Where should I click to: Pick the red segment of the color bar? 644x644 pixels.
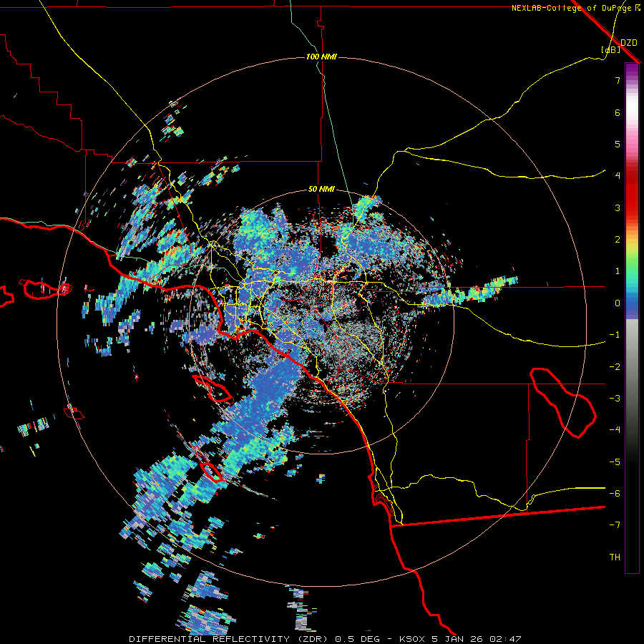coord(632,197)
